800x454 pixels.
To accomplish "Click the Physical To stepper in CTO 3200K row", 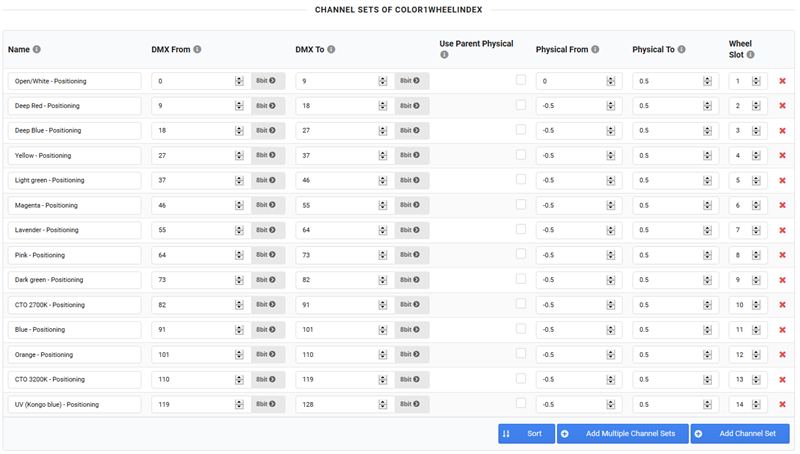I will coord(707,380).
